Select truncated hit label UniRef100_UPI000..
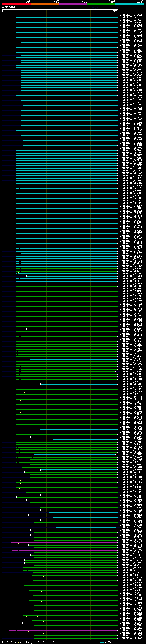The height and width of the screenshot is (644, 146). pos(132,540)
